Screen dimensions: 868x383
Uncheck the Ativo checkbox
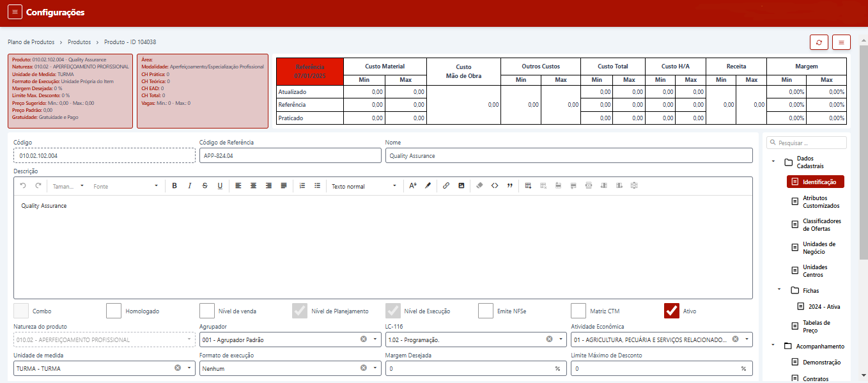672,311
